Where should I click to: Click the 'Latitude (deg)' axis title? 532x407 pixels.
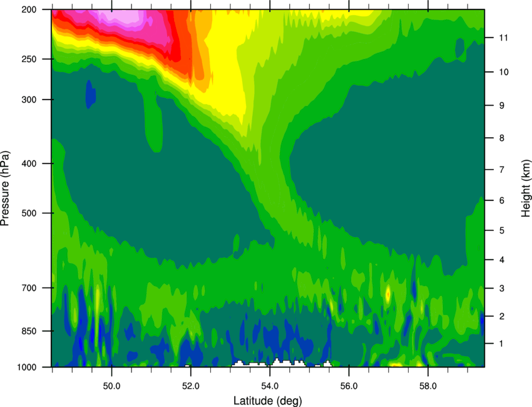click(x=267, y=401)
